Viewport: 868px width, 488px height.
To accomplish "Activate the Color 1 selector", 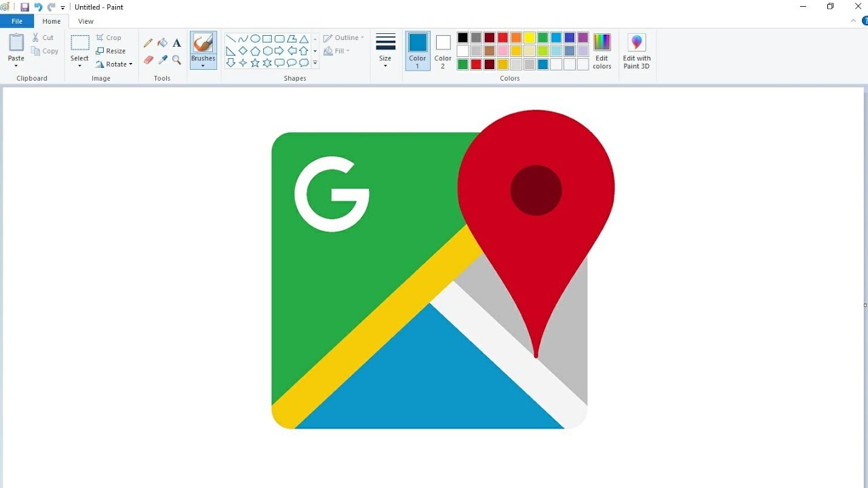I will [418, 51].
